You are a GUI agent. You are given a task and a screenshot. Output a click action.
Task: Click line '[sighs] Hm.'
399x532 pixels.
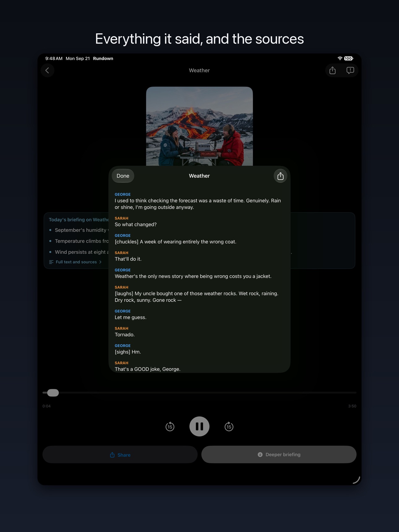tap(128, 352)
